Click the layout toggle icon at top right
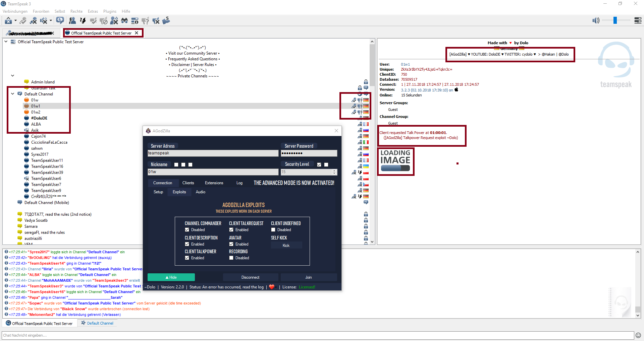The height and width of the screenshot is (341, 644). 638,21
